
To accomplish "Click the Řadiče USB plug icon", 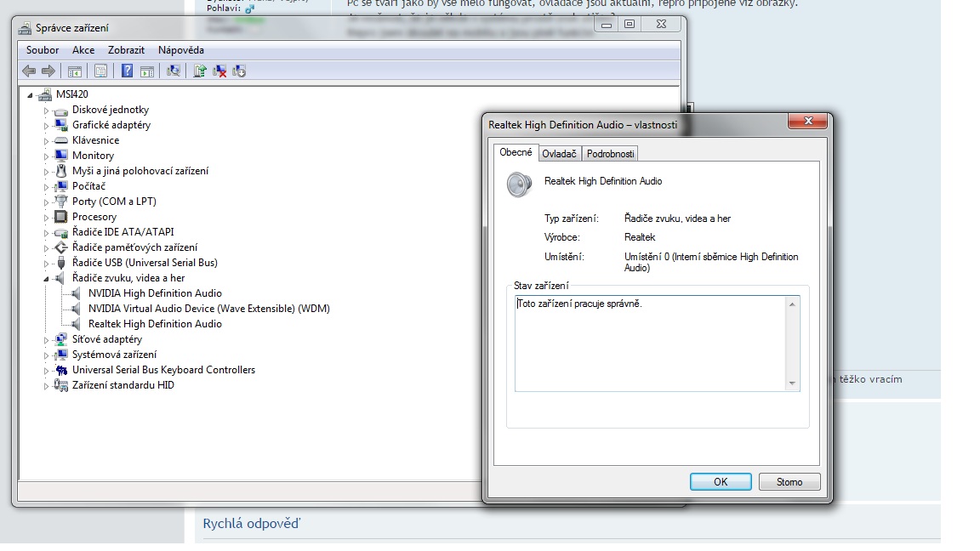I will pyautogui.click(x=60, y=263).
